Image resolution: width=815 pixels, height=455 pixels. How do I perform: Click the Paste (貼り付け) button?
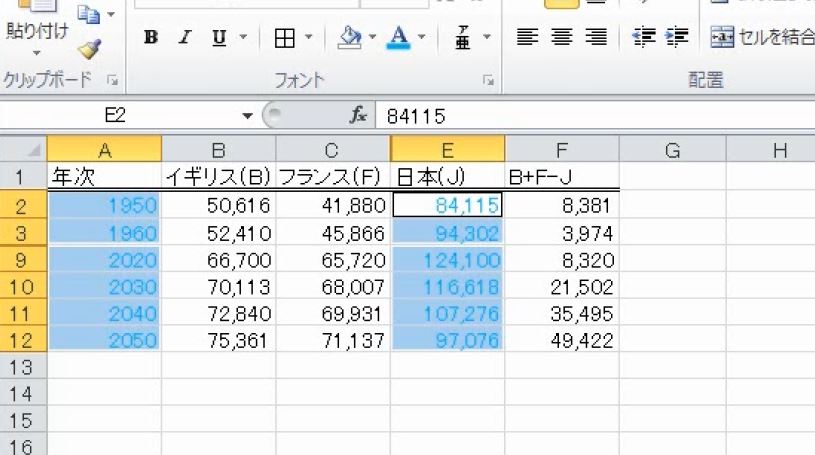(36, 21)
